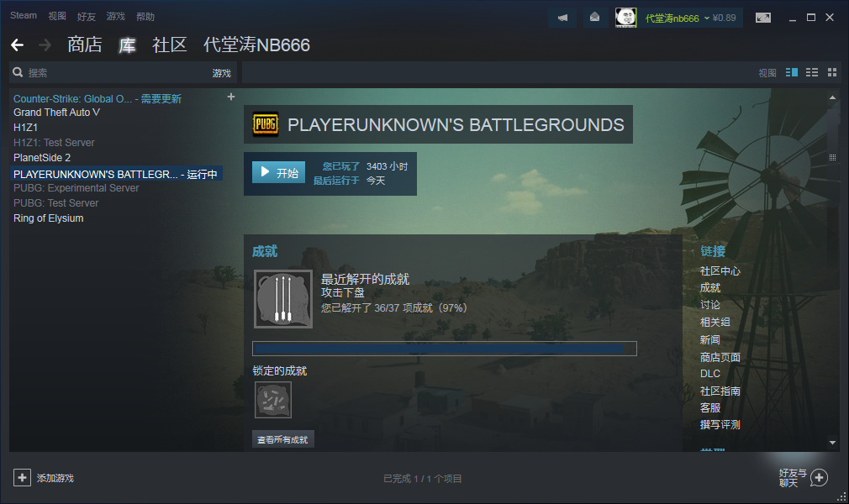Click the 成就 section heading
This screenshot has width=849, height=504.
point(265,251)
